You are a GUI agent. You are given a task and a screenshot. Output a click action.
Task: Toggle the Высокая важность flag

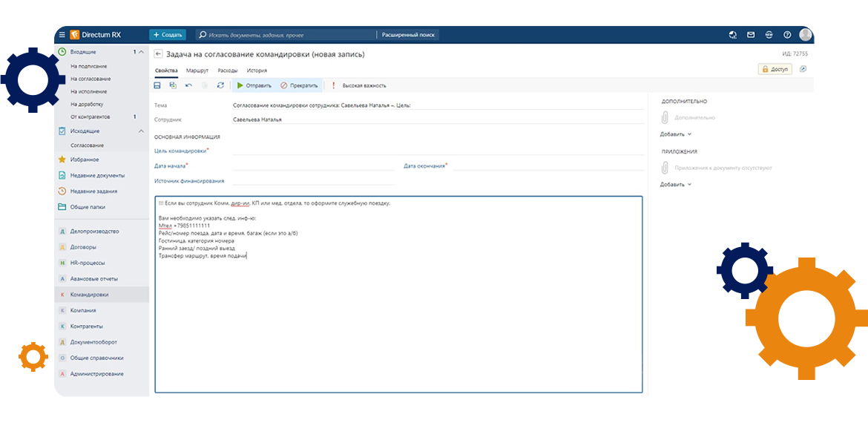tap(359, 85)
